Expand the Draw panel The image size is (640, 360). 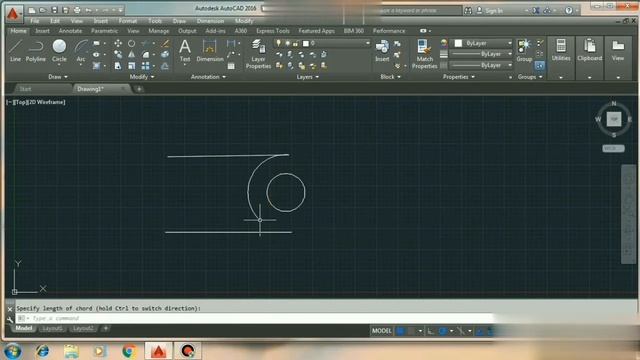coord(58,77)
